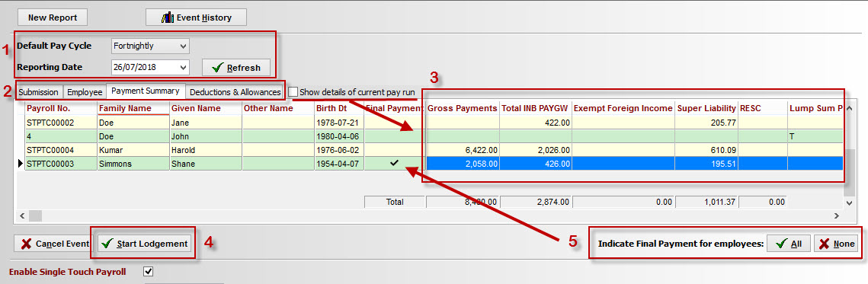Click the New Report button
Image resolution: width=868 pixels, height=284 pixels.
[x=53, y=18]
